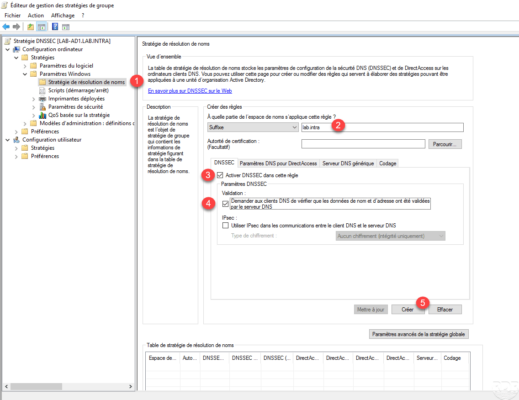Click the Configuration utilisateur user icon
The height and width of the screenshot is (400, 519).
tap(16, 140)
